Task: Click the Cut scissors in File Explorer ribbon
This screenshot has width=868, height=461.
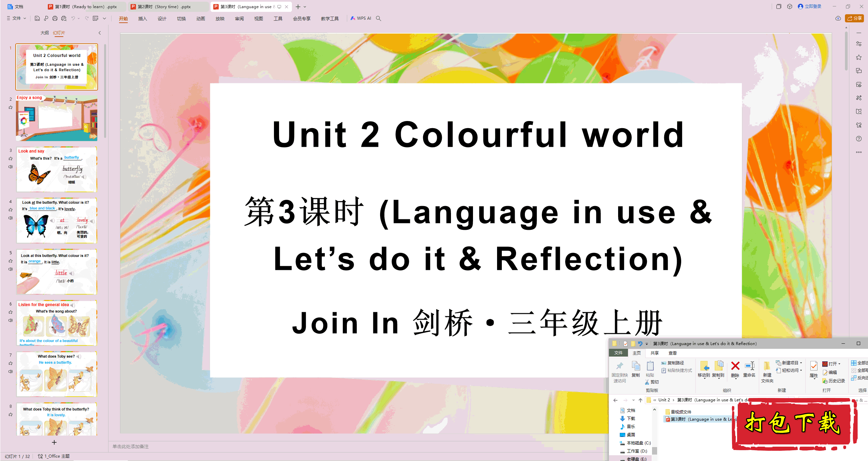Action: (x=647, y=382)
